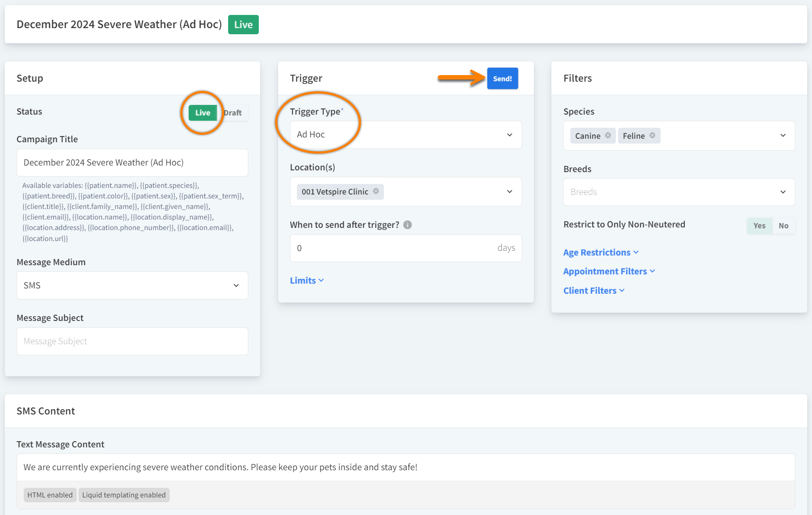Open the Message Medium SMS dropdown
Image resolution: width=812 pixels, height=515 pixels.
pyautogui.click(x=132, y=285)
